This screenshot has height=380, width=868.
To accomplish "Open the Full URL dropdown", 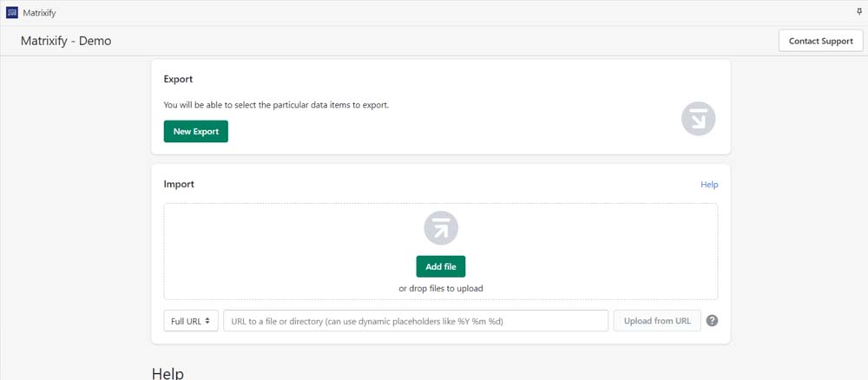I will (191, 321).
